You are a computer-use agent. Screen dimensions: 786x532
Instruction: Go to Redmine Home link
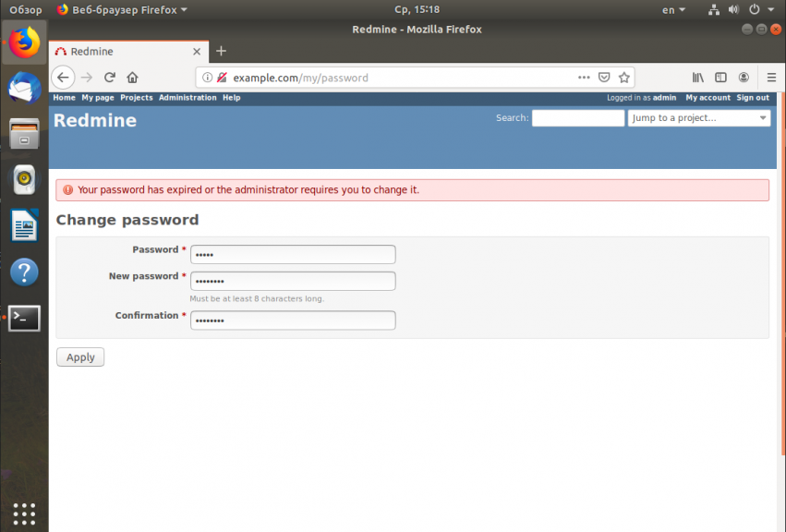click(x=64, y=98)
